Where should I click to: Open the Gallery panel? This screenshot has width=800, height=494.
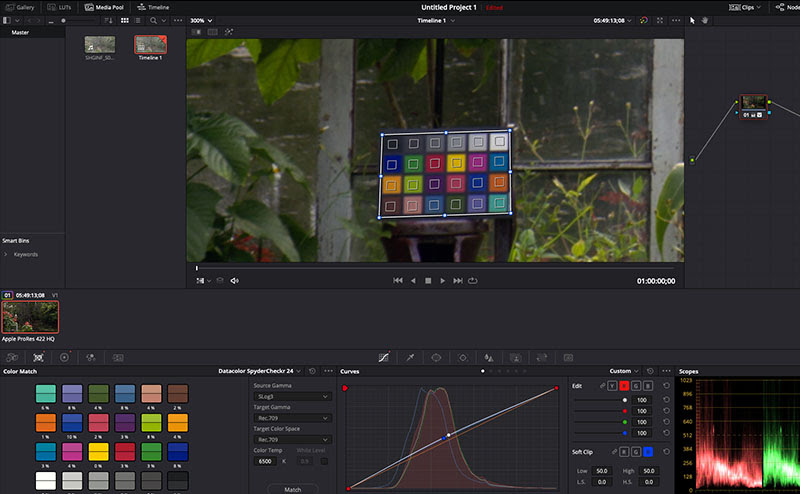pyautogui.click(x=20, y=7)
